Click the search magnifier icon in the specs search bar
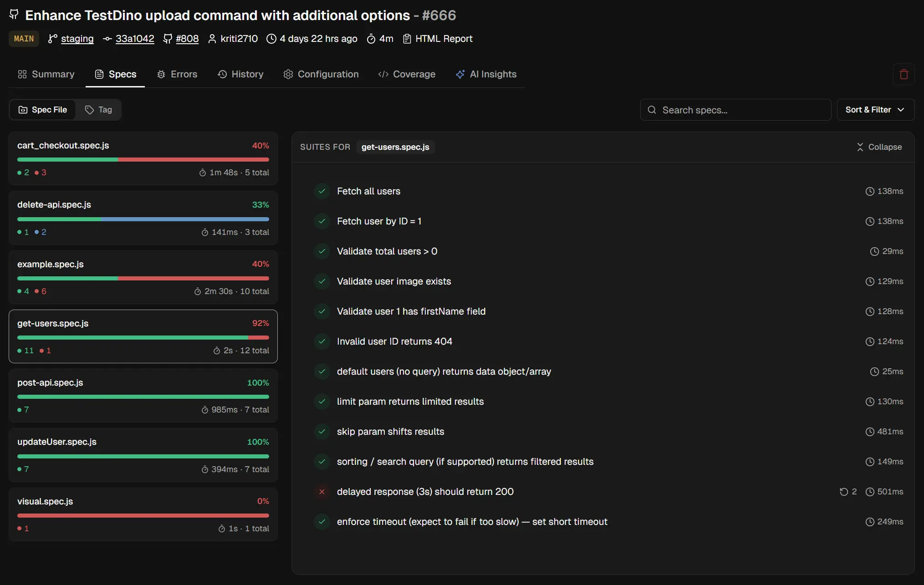Image resolution: width=924 pixels, height=585 pixels. pos(652,110)
